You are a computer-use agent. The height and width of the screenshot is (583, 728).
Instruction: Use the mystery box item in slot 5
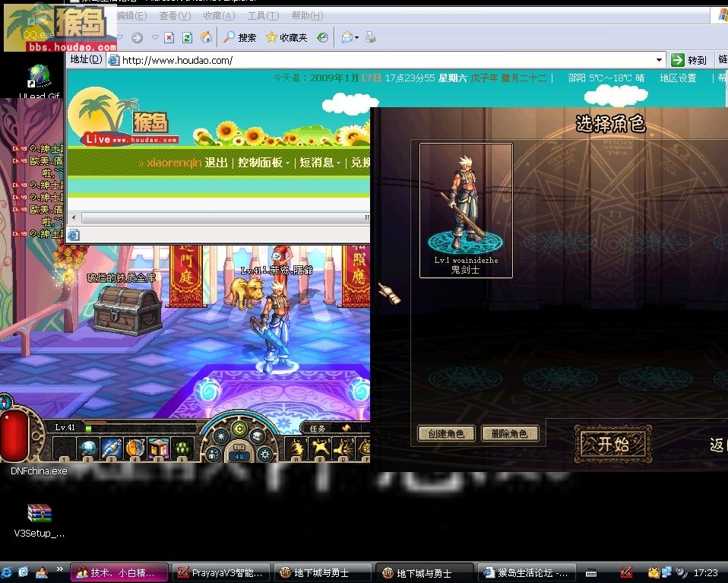pos(158,448)
